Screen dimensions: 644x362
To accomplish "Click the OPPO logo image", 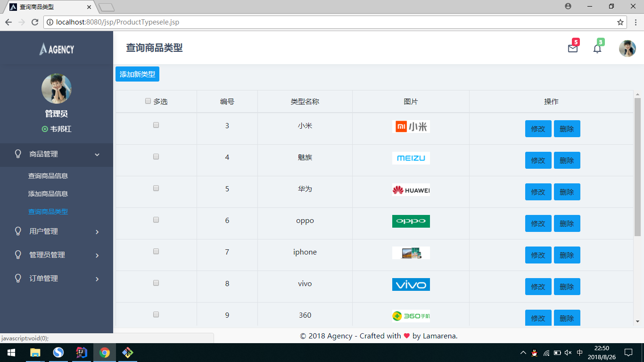I will [x=411, y=221].
